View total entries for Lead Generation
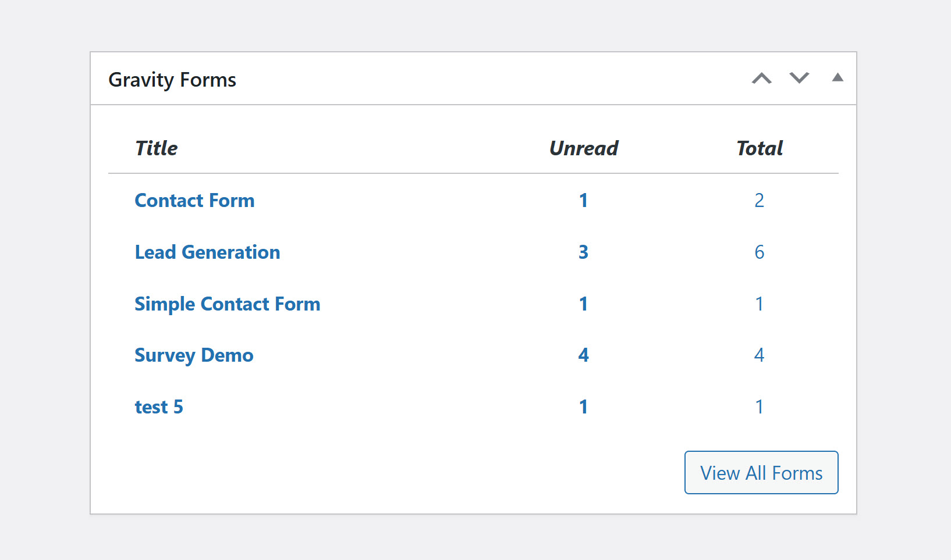Viewport: 951px width, 560px height. tap(759, 252)
